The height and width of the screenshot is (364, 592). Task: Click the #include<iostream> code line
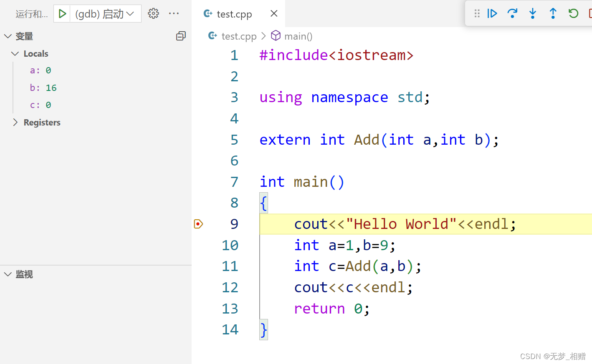336,55
